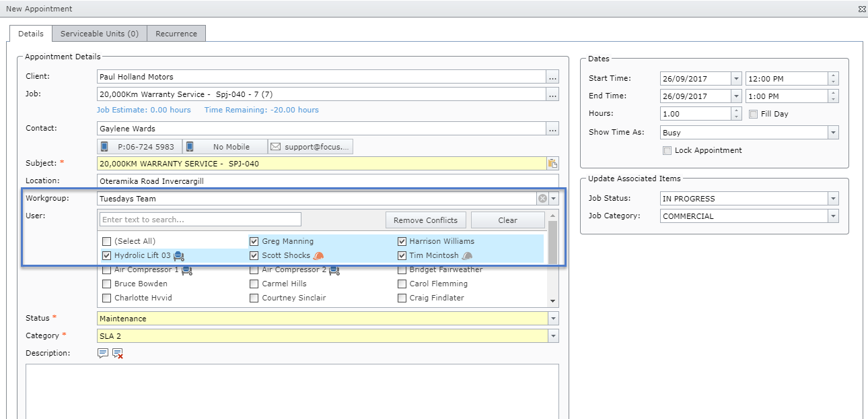Viewport: 868px width, 419px height.
Task: Click the add description comment icon
Action: pyautogui.click(x=103, y=353)
